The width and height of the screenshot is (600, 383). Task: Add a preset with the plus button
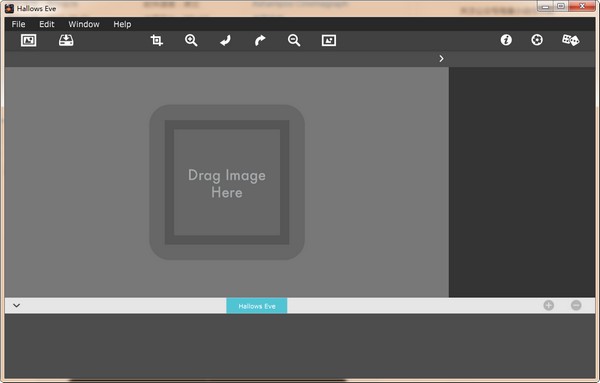coord(549,305)
